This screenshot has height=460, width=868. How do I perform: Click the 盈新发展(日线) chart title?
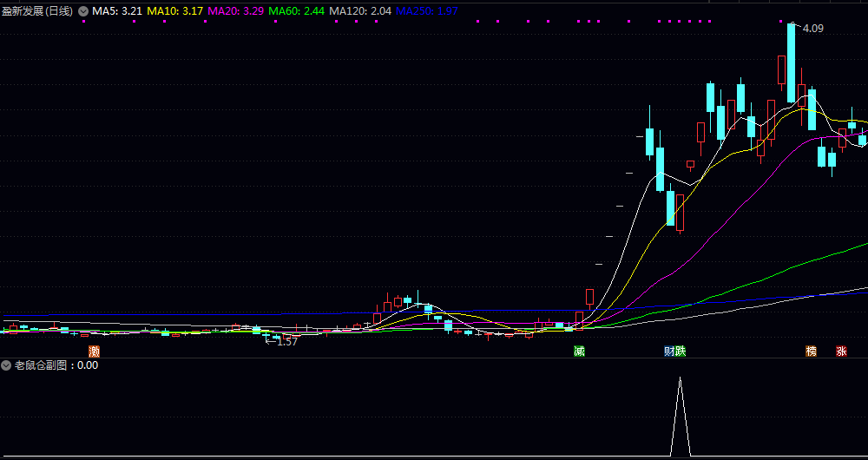tap(37, 11)
